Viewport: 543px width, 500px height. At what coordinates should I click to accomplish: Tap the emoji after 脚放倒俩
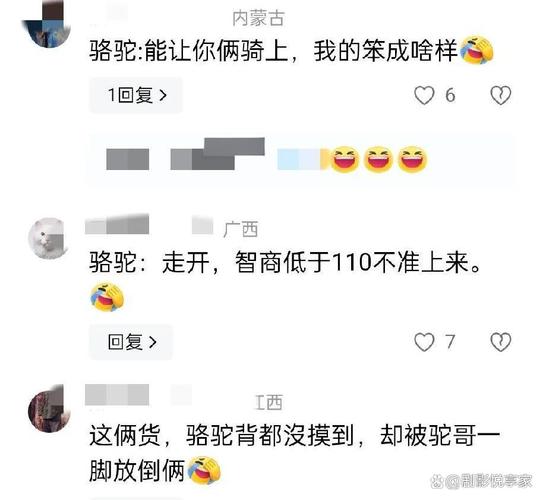pos(204,470)
